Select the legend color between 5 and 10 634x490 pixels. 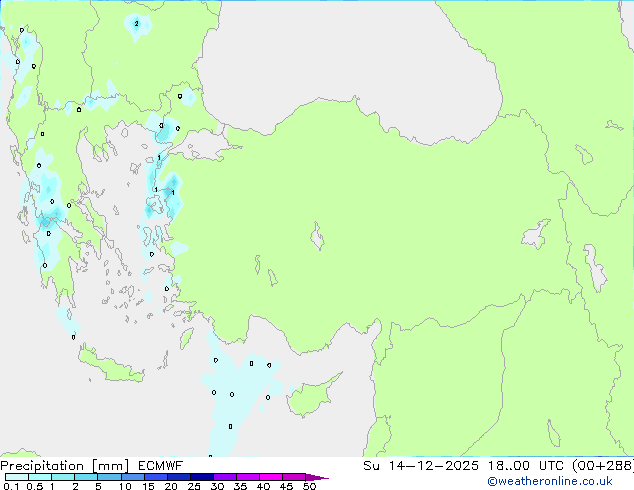pyautogui.click(x=111, y=478)
